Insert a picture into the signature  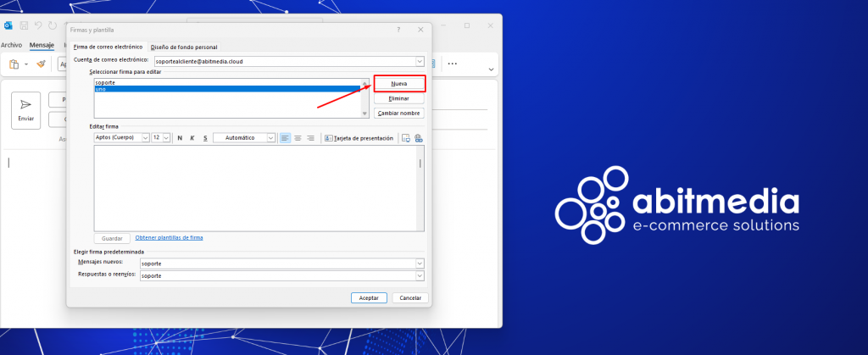(x=406, y=138)
